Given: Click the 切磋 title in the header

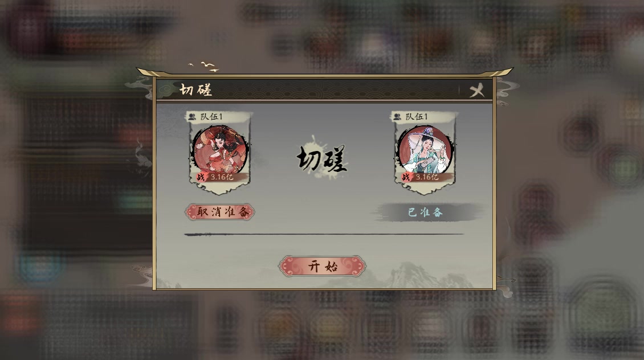Looking at the screenshot, I should [x=196, y=89].
